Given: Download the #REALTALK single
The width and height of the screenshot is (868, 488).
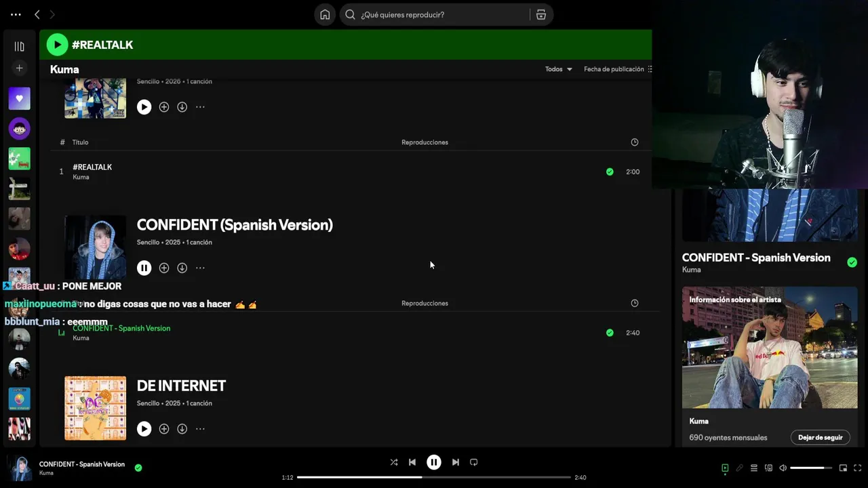Looking at the screenshot, I should 182,107.
